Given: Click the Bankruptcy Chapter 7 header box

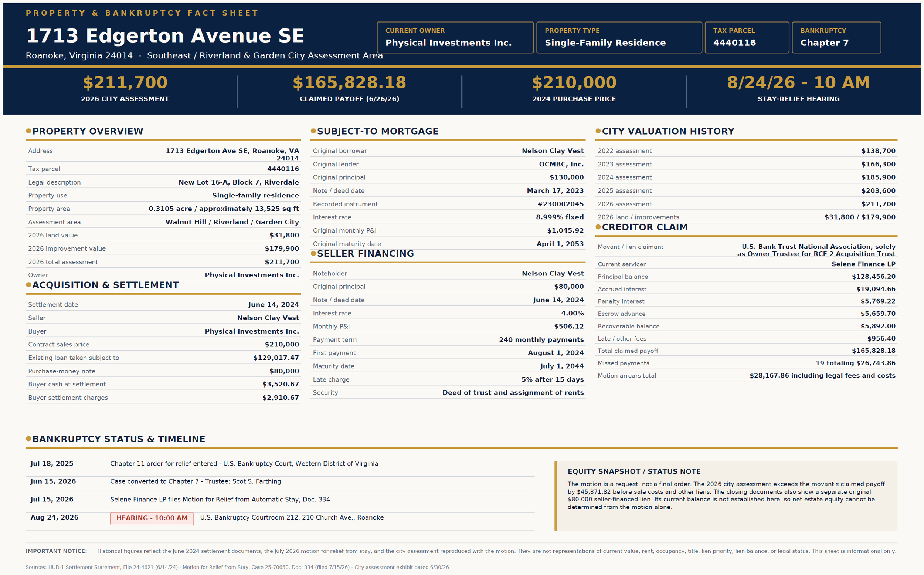Looking at the screenshot, I should pos(836,37).
